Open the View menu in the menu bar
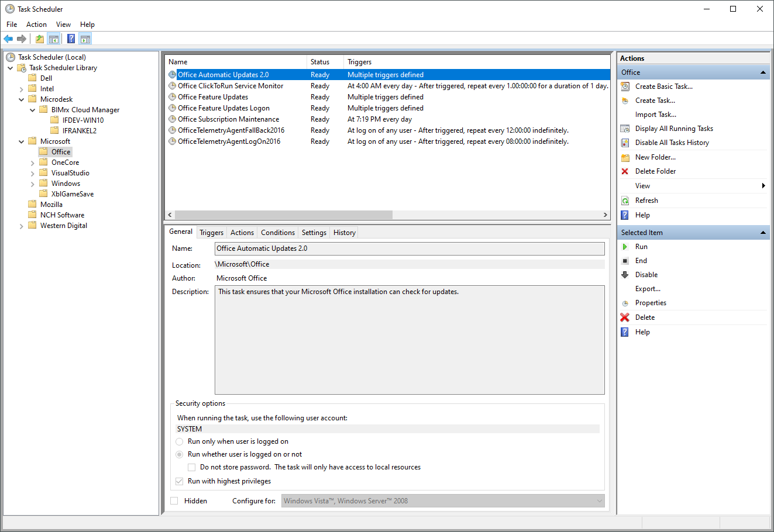Image resolution: width=774 pixels, height=532 pixels. coord(63,25)
